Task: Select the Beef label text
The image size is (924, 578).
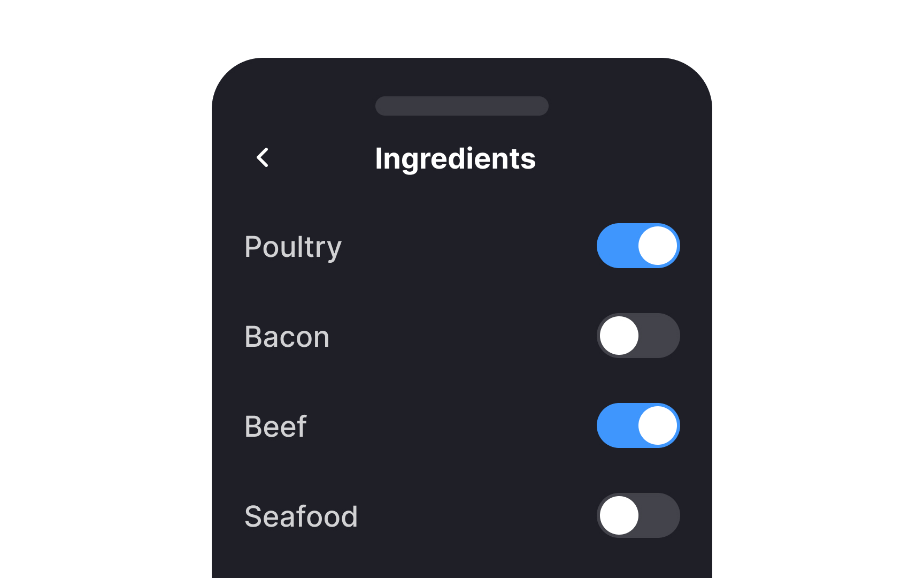Action: pyautogui.click(x=275, y=425)
